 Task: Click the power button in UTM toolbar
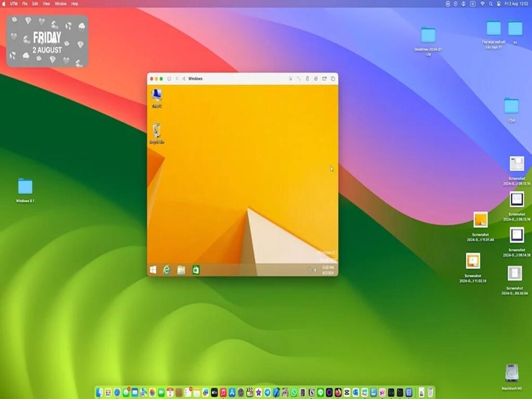(169, 79)
